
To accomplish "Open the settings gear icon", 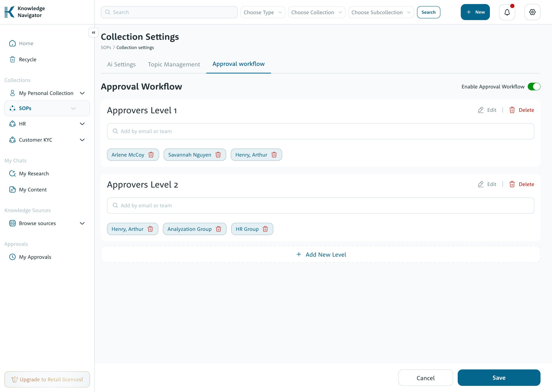I will [532, 12].
